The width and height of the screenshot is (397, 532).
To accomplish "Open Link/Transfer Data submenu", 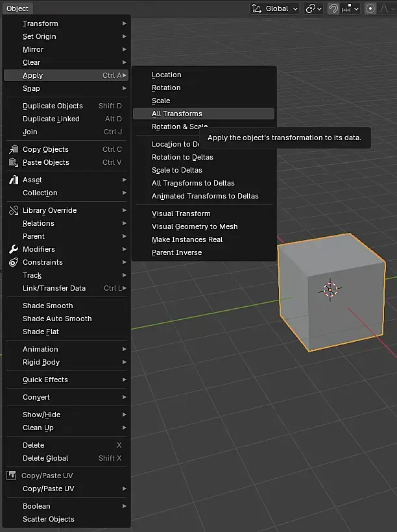I will [x=66, y=288].
